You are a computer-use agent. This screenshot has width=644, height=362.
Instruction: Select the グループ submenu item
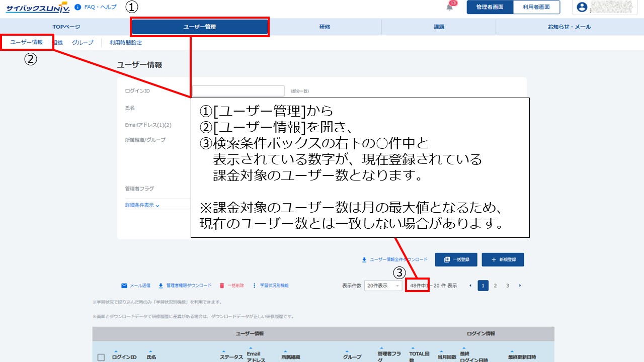(x=83, y=43)
